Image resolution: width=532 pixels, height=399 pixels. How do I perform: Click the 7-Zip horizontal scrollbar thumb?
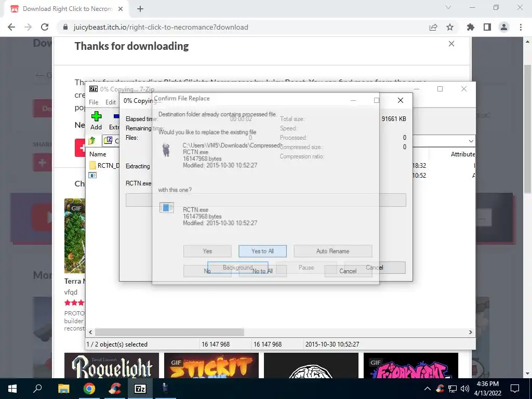point(169,332)
